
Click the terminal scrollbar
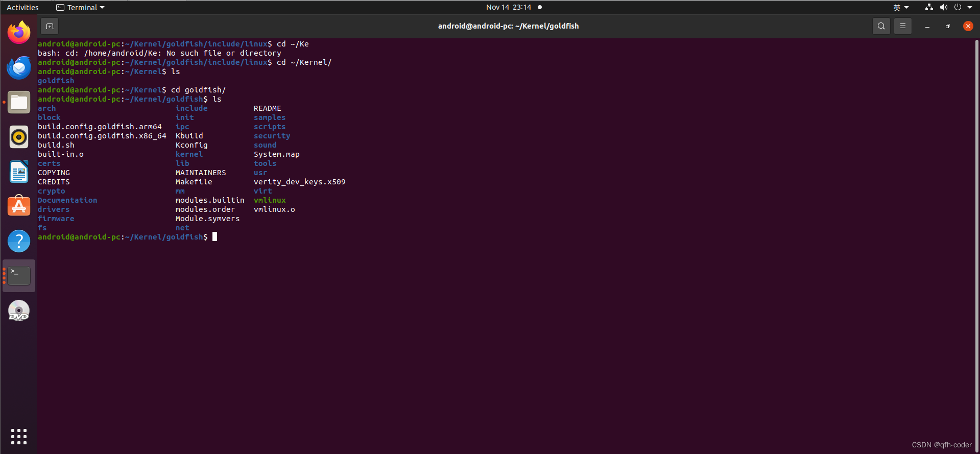(977, 245)
